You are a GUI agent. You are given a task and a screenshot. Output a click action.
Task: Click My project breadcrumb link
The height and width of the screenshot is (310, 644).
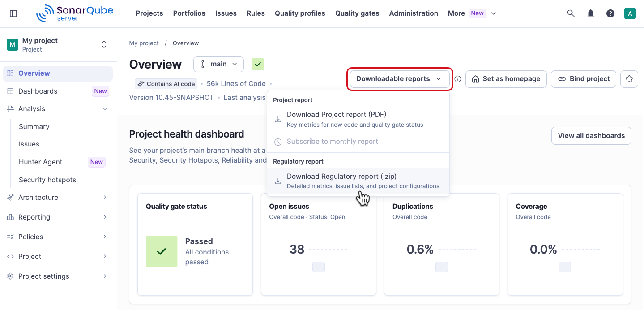[x=144, y=43]
